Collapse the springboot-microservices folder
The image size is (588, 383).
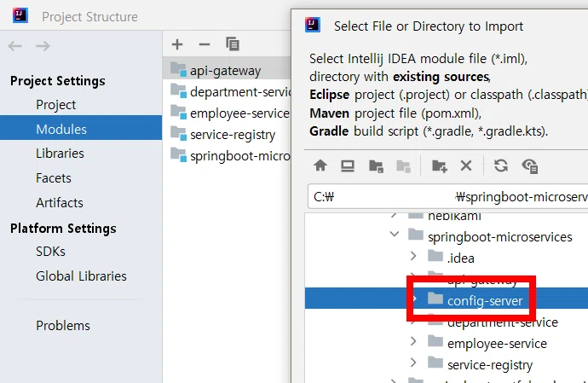(395, 235)
